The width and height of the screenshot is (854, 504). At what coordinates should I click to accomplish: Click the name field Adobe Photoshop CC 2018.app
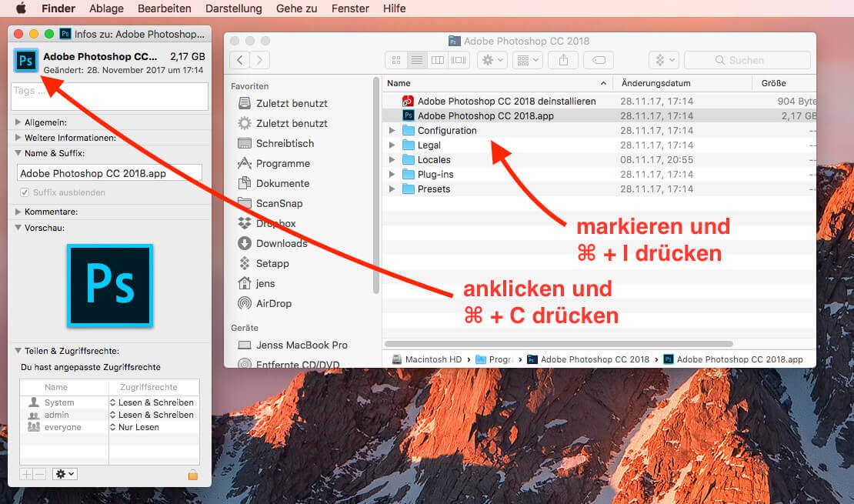(109, 173)
